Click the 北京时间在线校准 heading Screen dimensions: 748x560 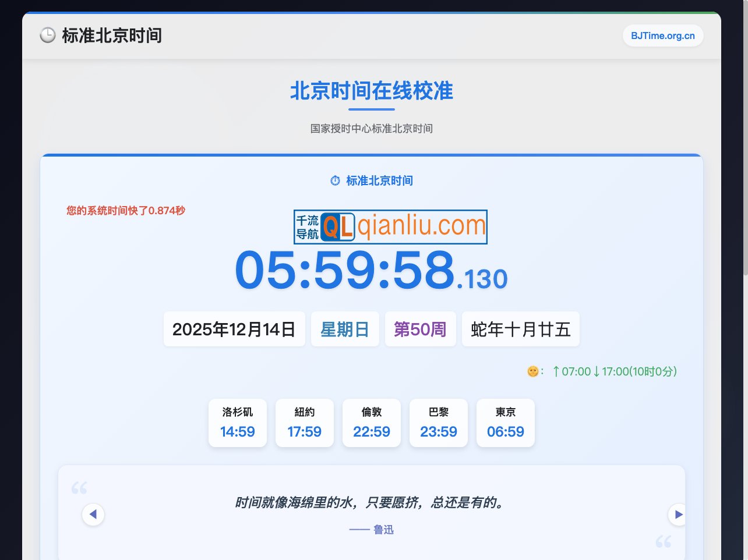pyautogui.click(x=372, y=91)
